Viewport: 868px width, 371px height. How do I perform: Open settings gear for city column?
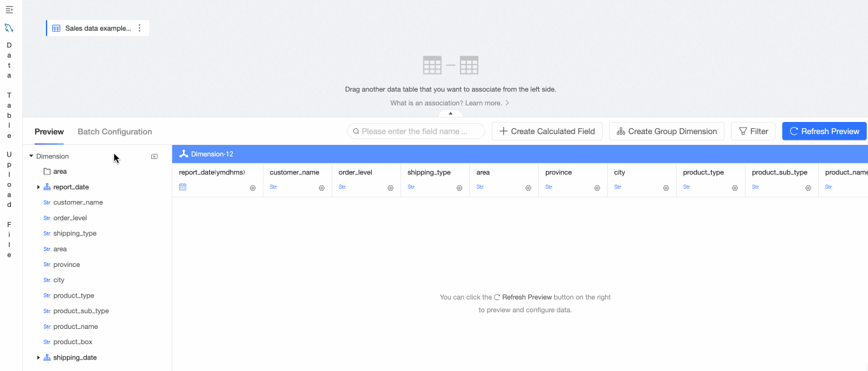pos(666,188)
